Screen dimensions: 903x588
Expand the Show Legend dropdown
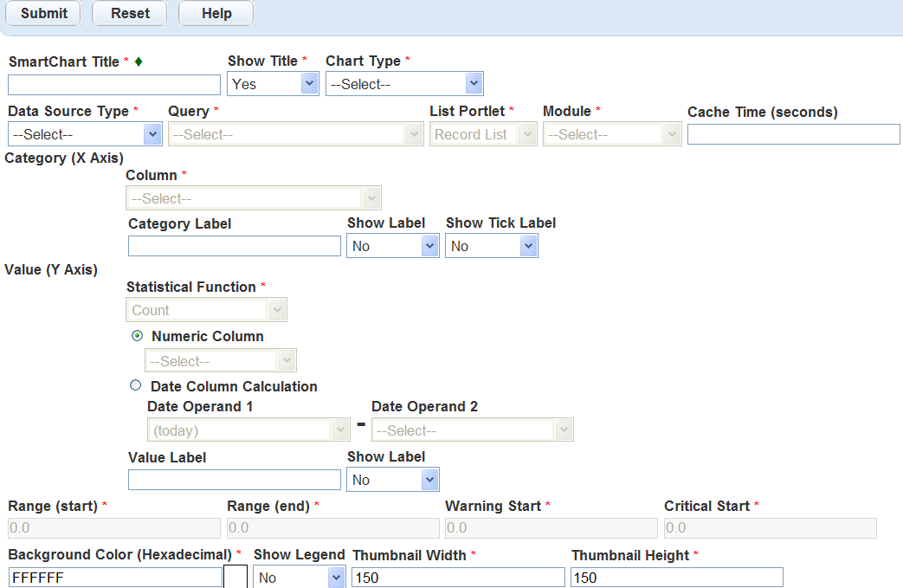tap(299, 578)
